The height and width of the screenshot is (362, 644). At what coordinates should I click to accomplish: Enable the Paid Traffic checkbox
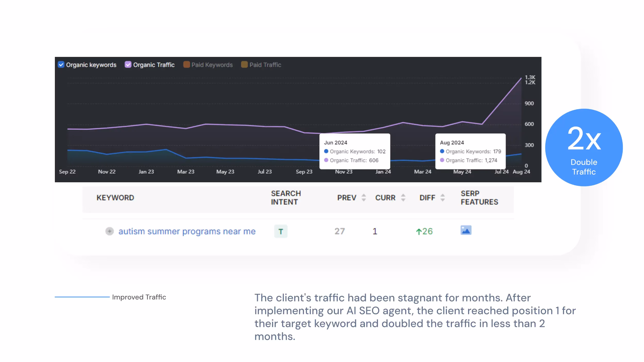tap(244, 65)
